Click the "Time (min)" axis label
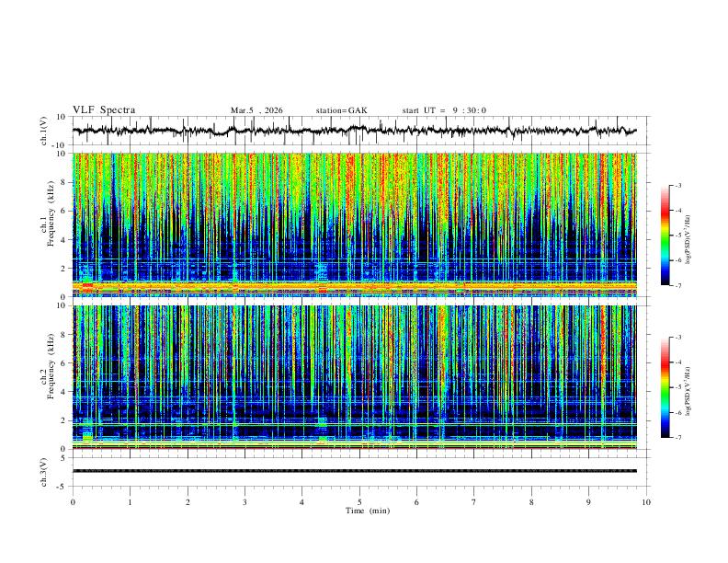Screen dimensions: 728x563 click(x=368, y=511)
